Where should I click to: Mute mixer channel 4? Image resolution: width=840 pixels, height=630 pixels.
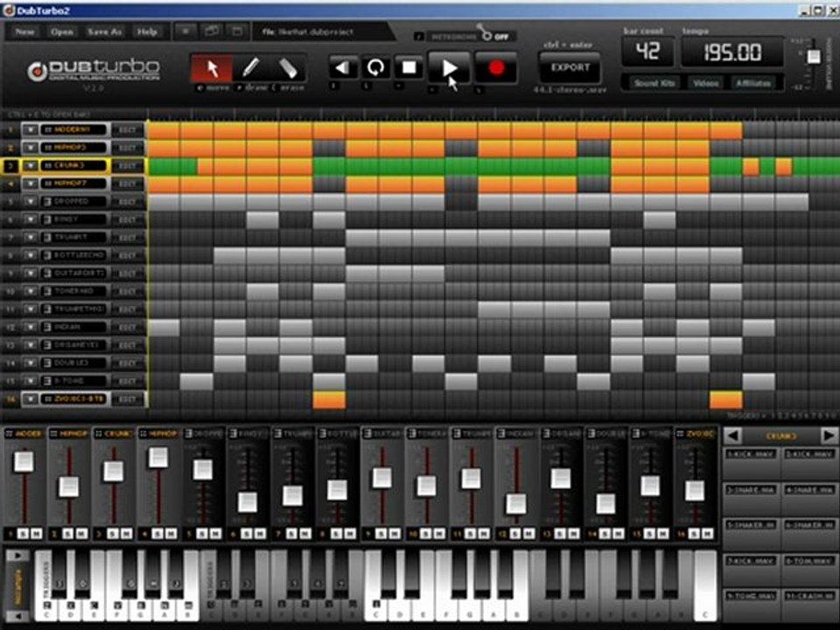(171, 534)
